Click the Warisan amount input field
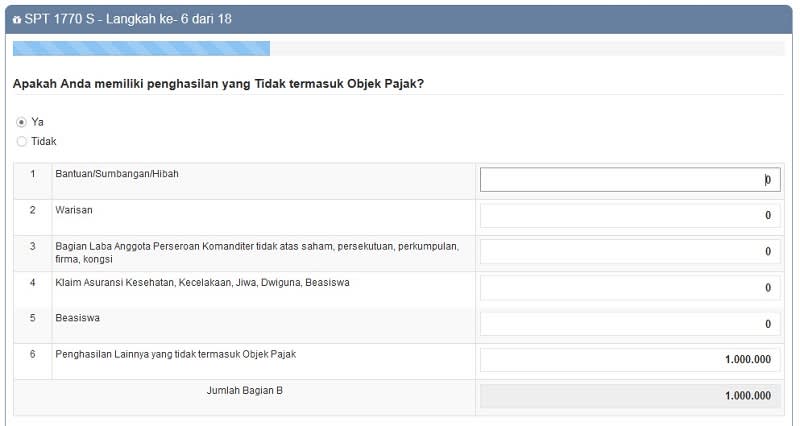 [x=629, y=215]
